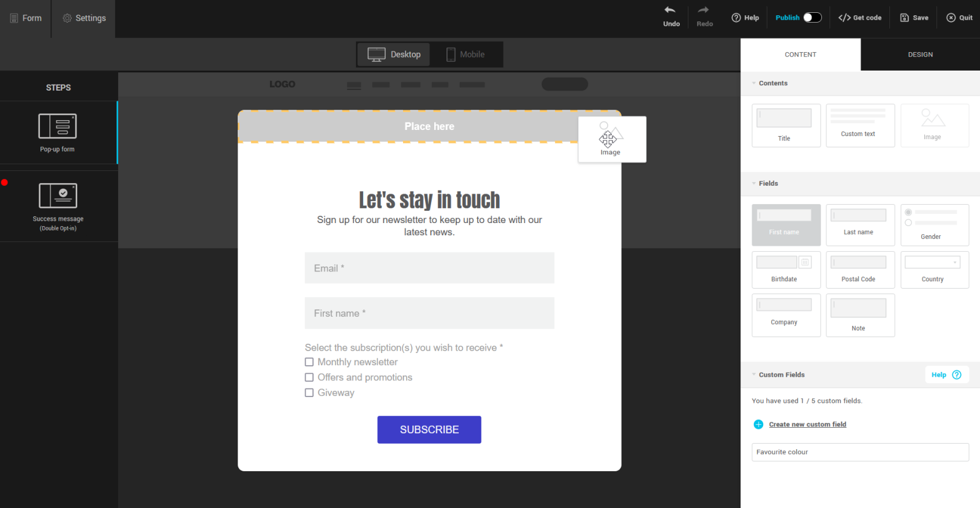
Task: Toggle the Publish switch
Action: pos(812,18)
